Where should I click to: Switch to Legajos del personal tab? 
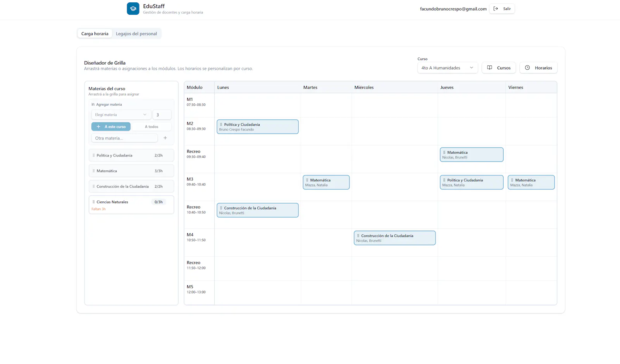136,34
